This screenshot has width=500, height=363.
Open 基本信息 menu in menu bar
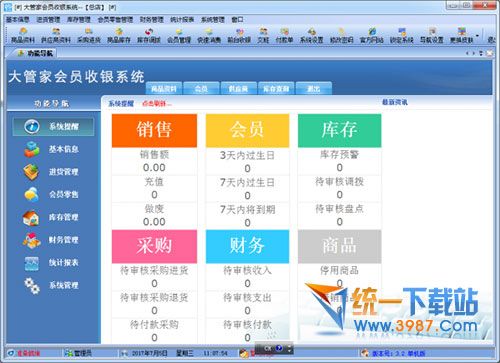click(x=18, y=20)
